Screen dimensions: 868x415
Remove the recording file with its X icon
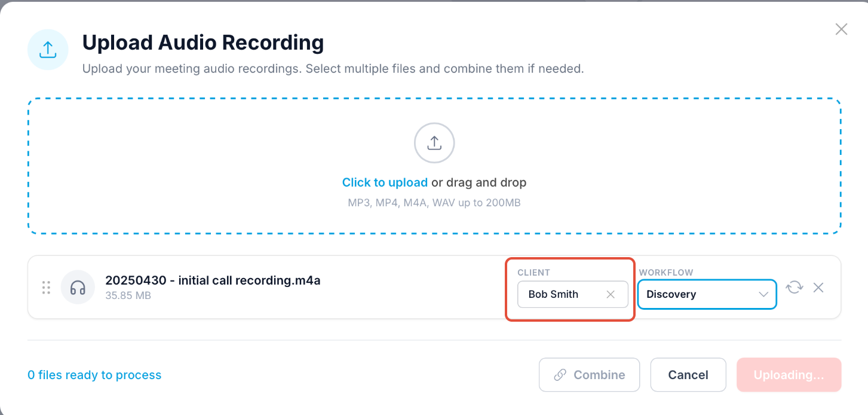pos(818,288)
